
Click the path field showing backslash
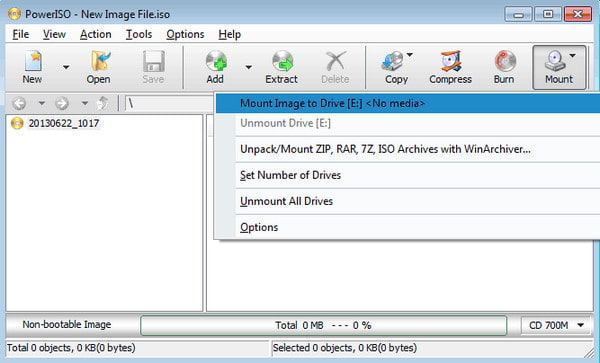point(169,103)
